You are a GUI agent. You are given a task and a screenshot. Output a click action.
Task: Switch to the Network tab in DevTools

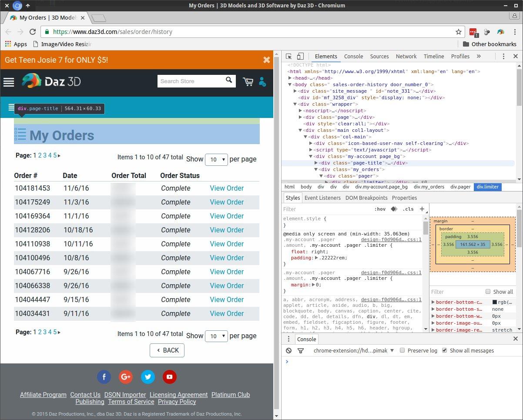pyautogui.click(x=406, y=57)
